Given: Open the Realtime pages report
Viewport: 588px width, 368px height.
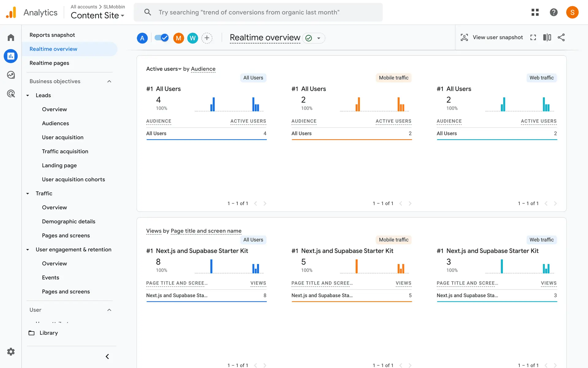Looking at the screenshot, I should 49,63.
